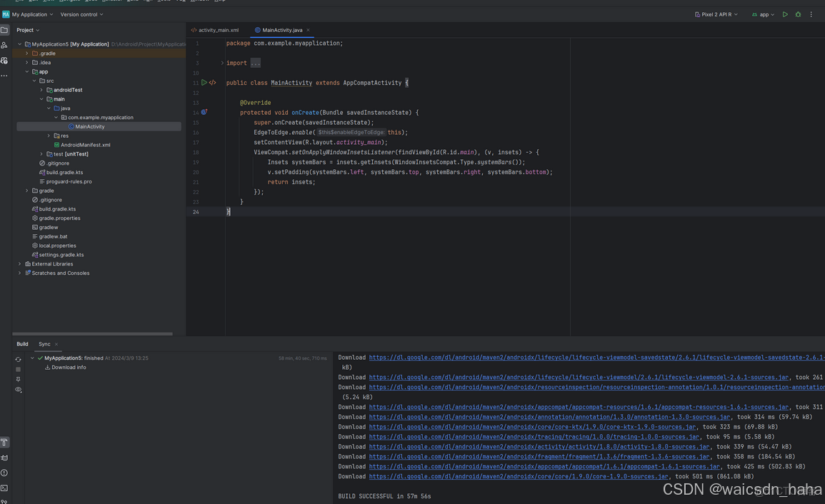The image size is (825, 504).
Task: Click Download info in build tree
Action: click(69, 368)
